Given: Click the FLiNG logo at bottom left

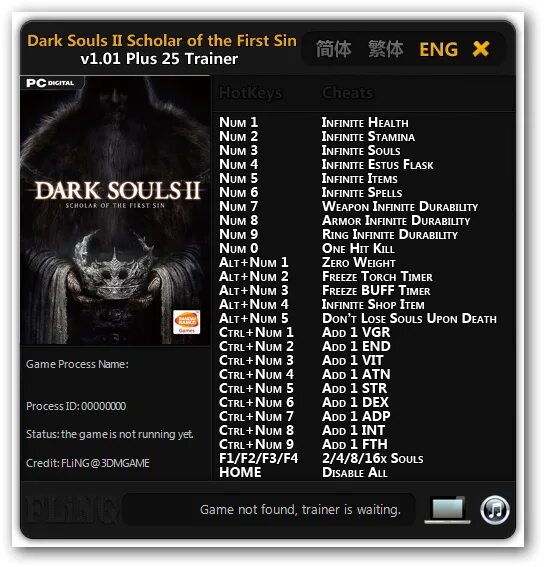Looking at the screenshot, I should [x=72, y=510].
